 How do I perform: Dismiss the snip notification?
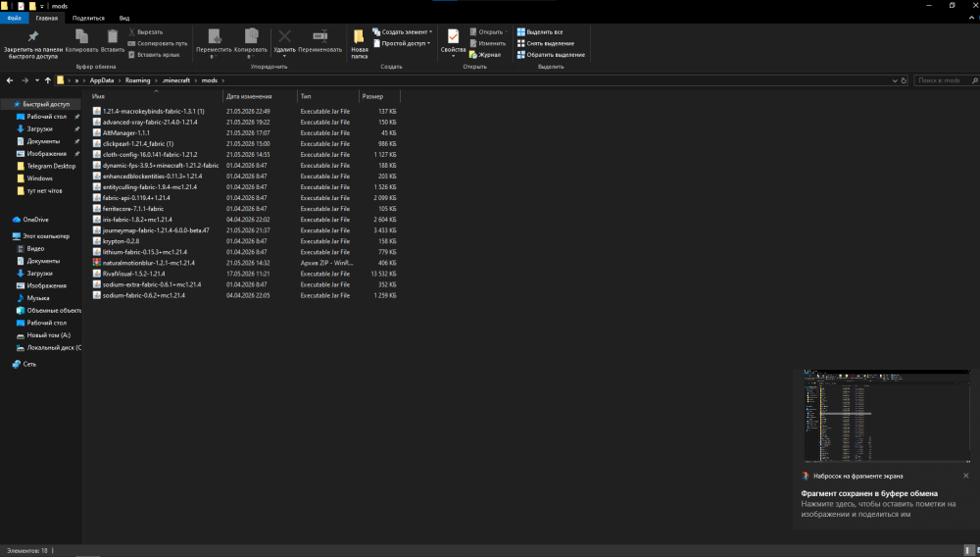pyautogui.click(x=965, y=476)
